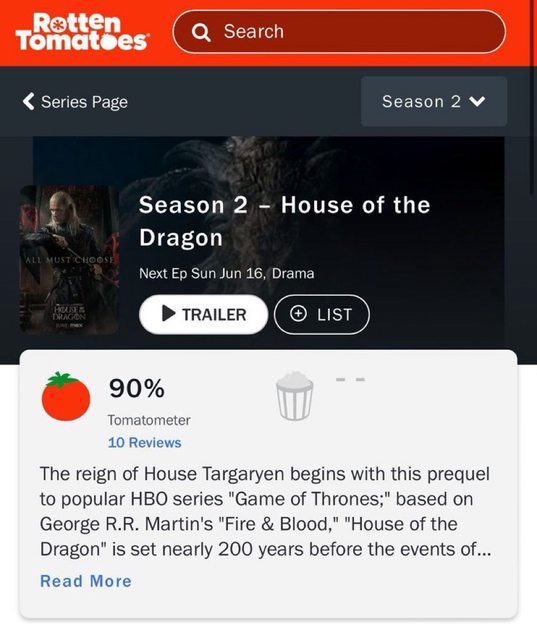The width and height of the screenshot is (537, 640).
Task: Click the red tomato Tomatometer icon
Action: pos(66,396)
